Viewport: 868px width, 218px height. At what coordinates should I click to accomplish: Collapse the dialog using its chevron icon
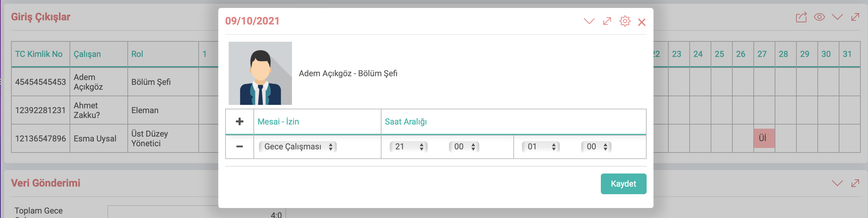(589, 21)
